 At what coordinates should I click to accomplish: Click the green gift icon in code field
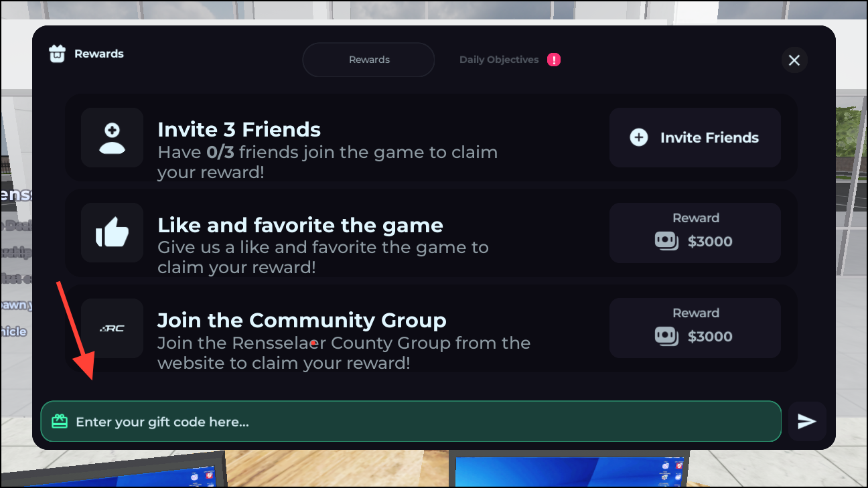60,421
